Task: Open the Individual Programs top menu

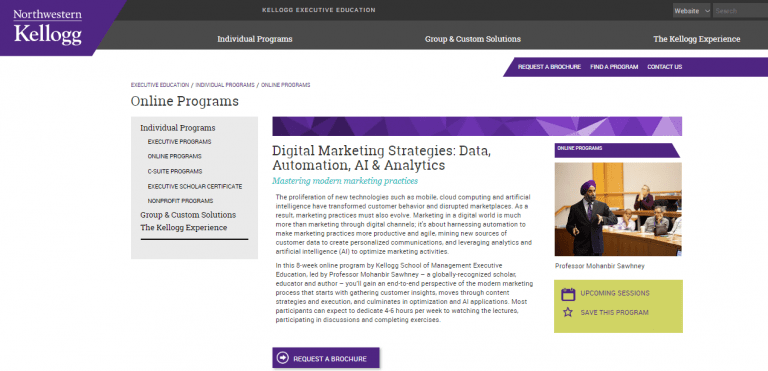Action: (x=255, y=39)
